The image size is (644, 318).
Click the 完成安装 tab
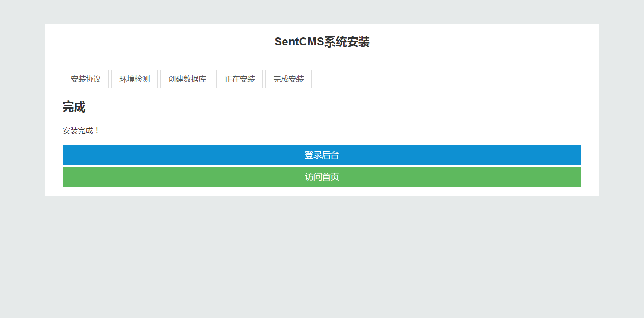[288, 79]
